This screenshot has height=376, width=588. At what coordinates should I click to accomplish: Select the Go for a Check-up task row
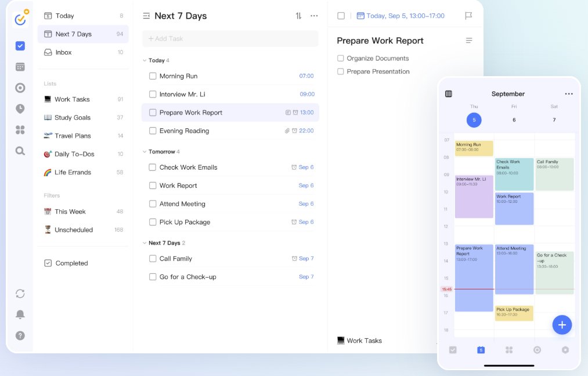point(230,277)
